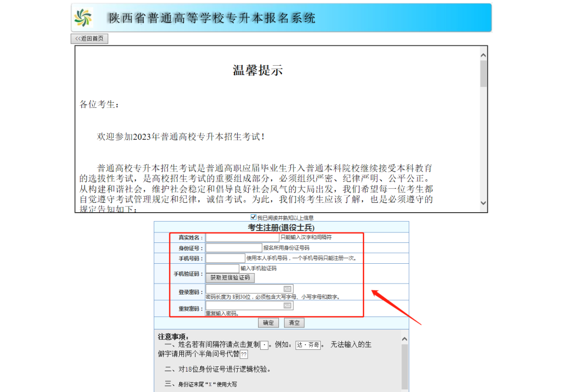Click the site logo in the header banner

tap(83, 18)
